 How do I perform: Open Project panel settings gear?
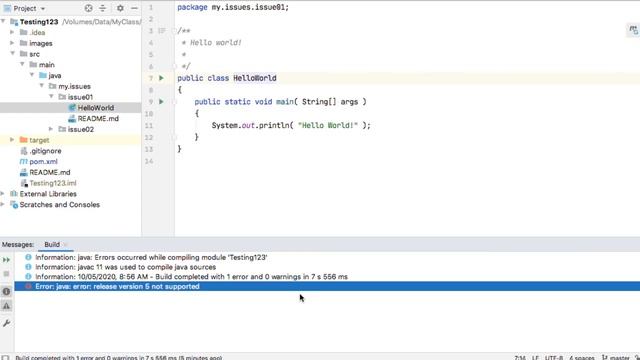pyautogui.click(x=120, y=8)
